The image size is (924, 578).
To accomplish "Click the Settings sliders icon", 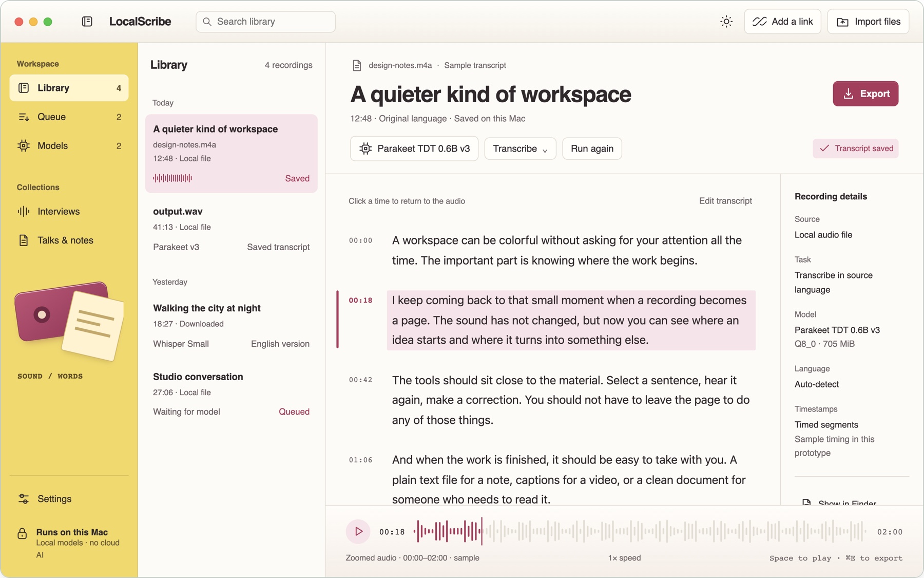I will [24, 499].
